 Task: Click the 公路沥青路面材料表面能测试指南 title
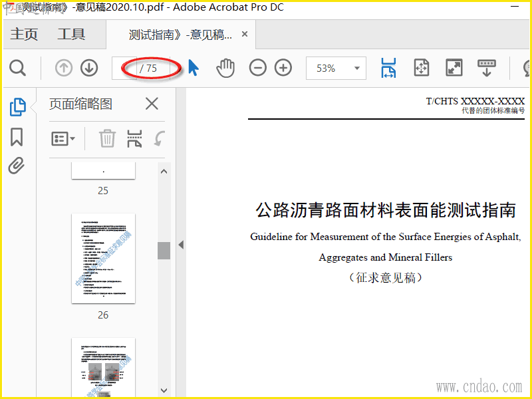386,210
